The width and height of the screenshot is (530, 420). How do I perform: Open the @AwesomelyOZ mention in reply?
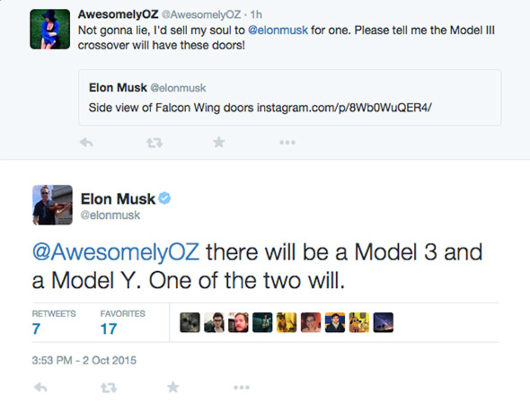(x=116, y=253)
